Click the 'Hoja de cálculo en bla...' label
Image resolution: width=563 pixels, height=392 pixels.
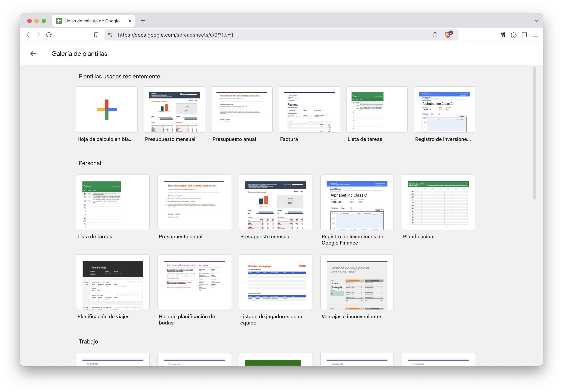[105, 139]
